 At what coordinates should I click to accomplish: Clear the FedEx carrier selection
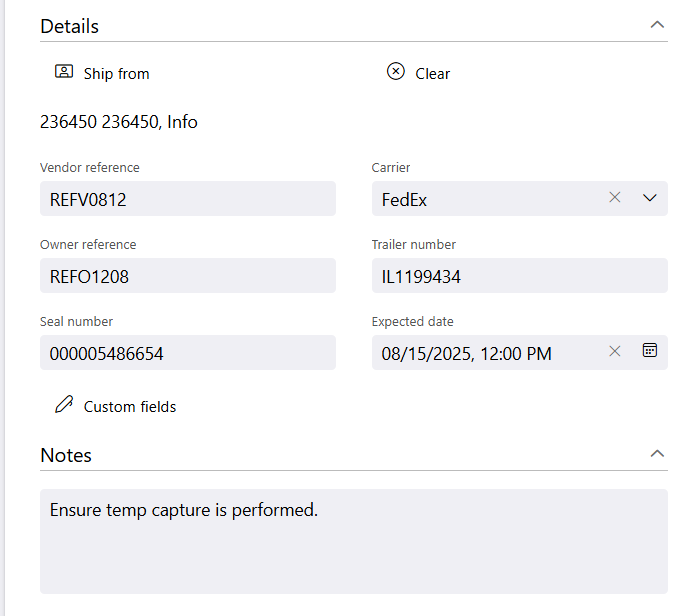coord(614,197)
